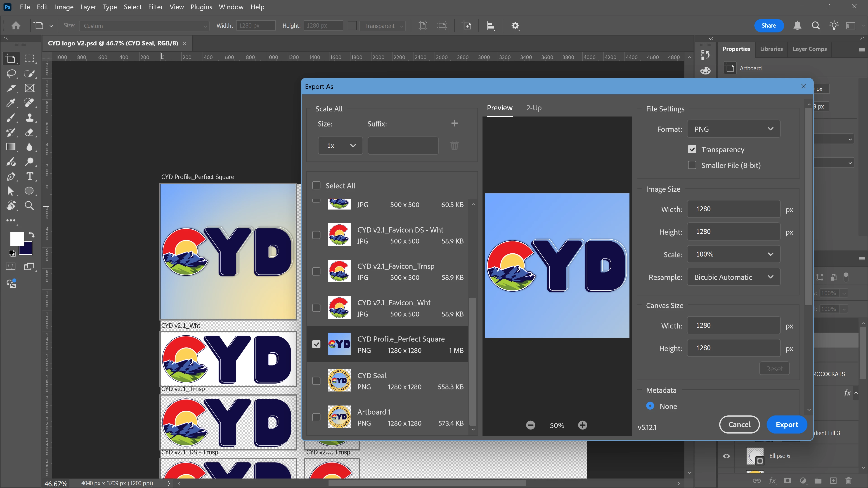Screen dimensions: 868x488
Task: Zoom in the export preview
Action: pos(583,425)
